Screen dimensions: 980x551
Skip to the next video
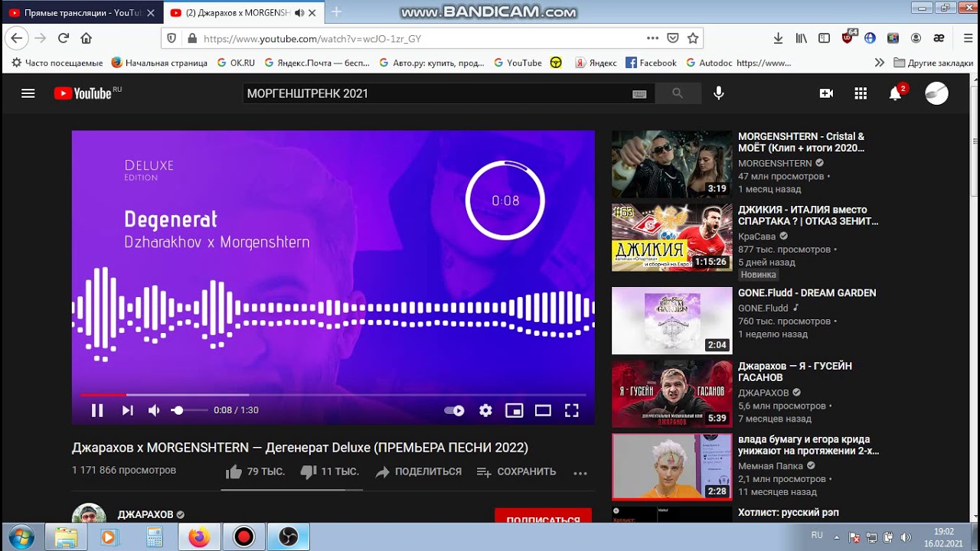coord(127,410)
